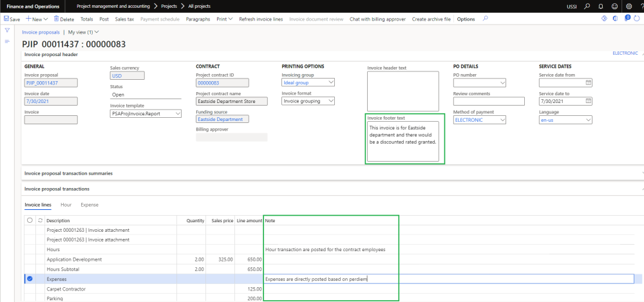This screenshot has width=644, height=302.
Task: Open the Method of payment dropdown
Action: [502, 120]
